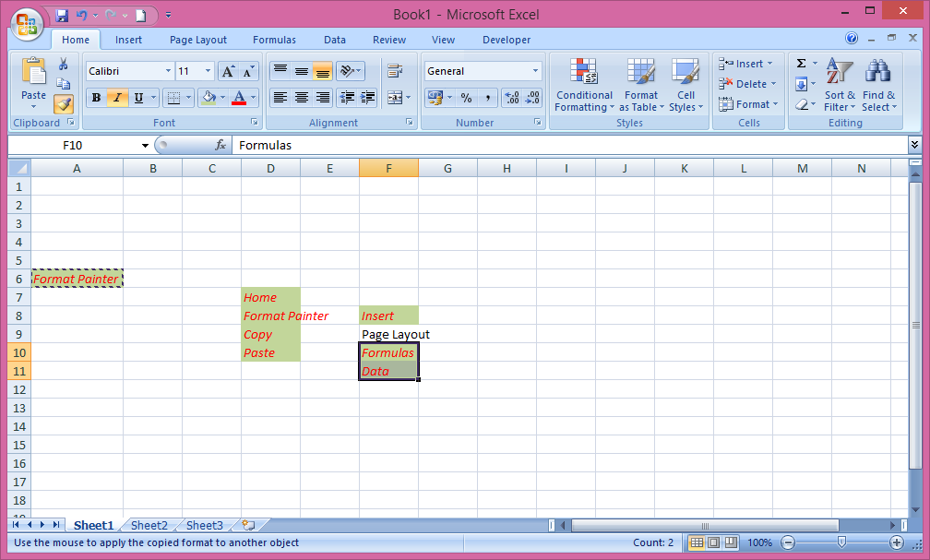
Task: Align text left
Action: coord(280,98)
